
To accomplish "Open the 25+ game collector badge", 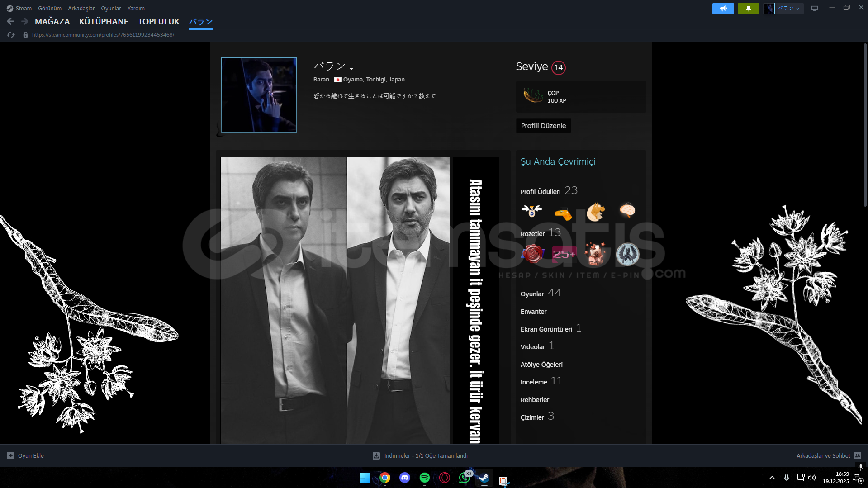I will pyautogui.click(x=564, y=254).
